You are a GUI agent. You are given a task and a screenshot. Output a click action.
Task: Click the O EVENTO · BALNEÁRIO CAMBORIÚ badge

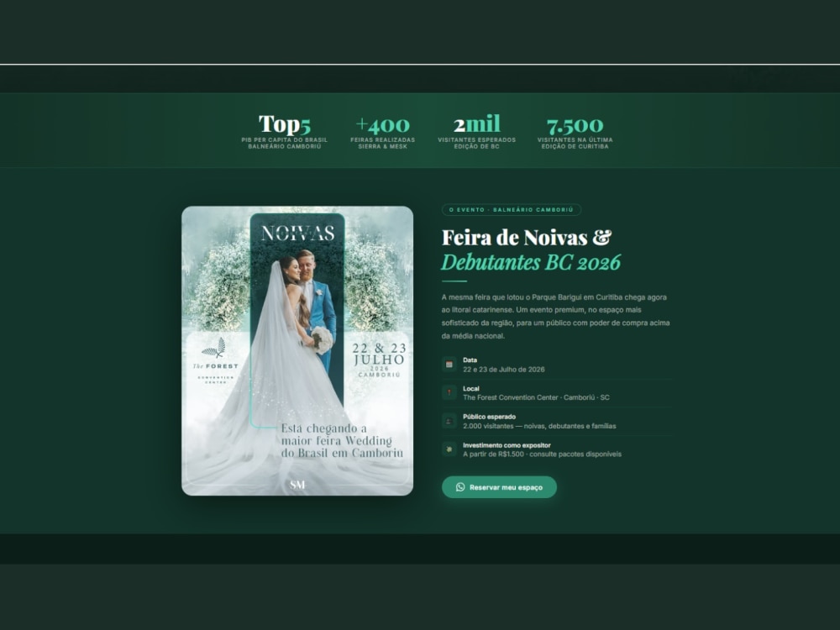511,209
